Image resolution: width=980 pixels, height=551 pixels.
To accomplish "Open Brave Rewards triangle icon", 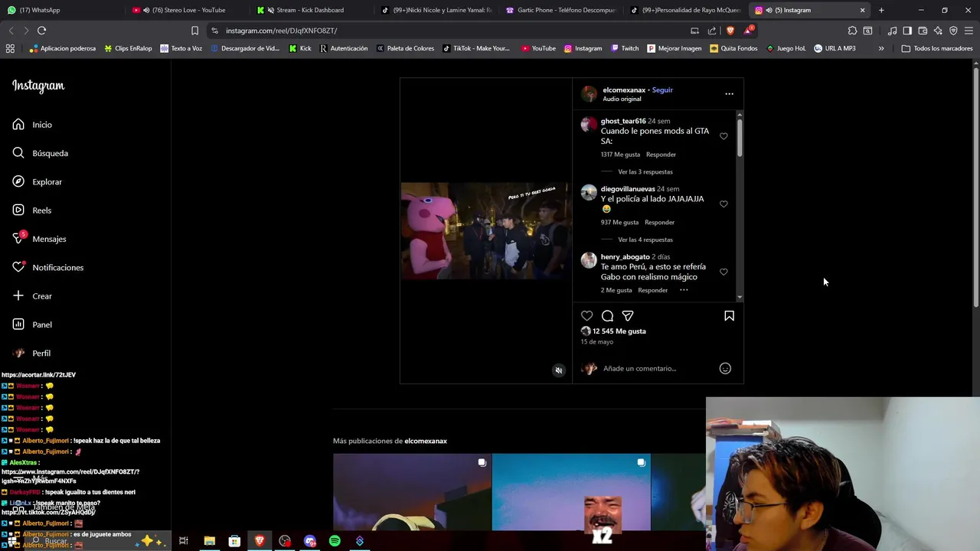I will [x=749, y=31].
